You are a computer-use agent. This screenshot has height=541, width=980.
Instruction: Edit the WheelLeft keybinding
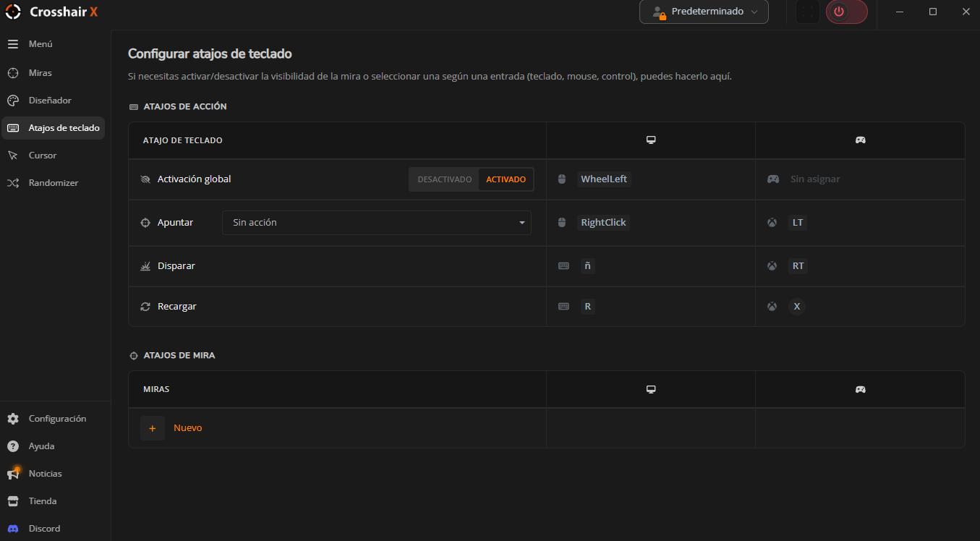pyautogui.click(x=604, y=179)
